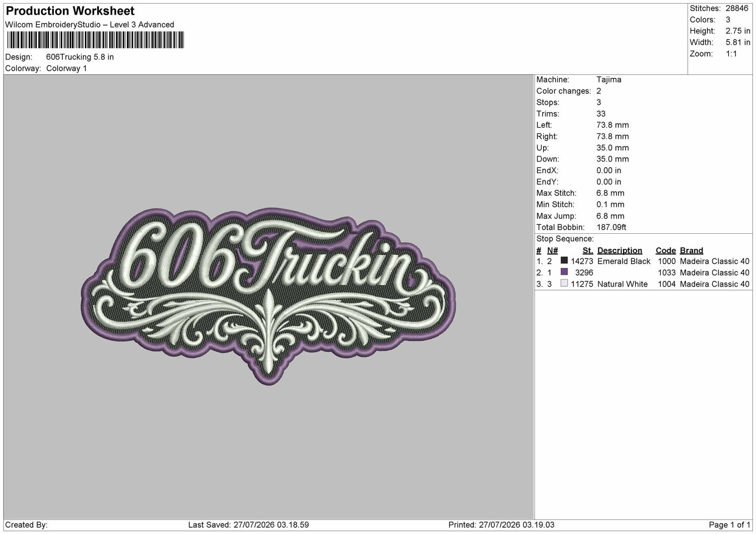Click the design name 606Trucking 5.8 in
Viewport: 756px width, 534px height.
(x=80, y=57)
